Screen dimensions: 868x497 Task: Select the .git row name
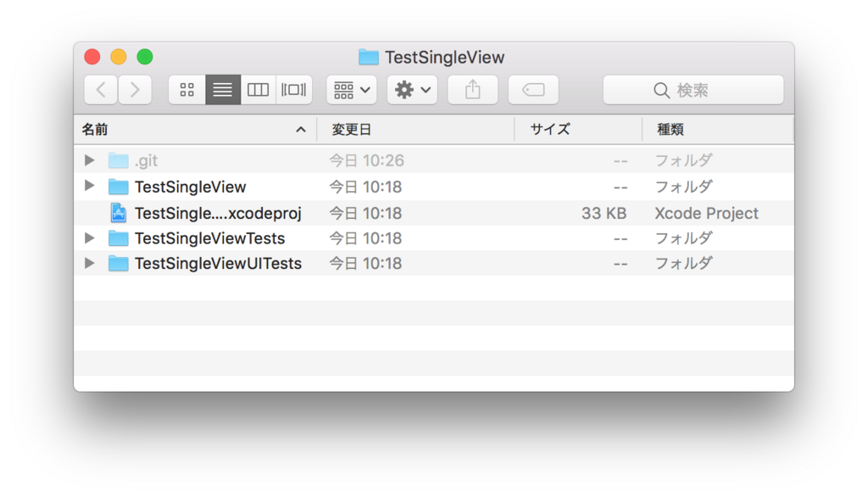[x=146, y=160]
